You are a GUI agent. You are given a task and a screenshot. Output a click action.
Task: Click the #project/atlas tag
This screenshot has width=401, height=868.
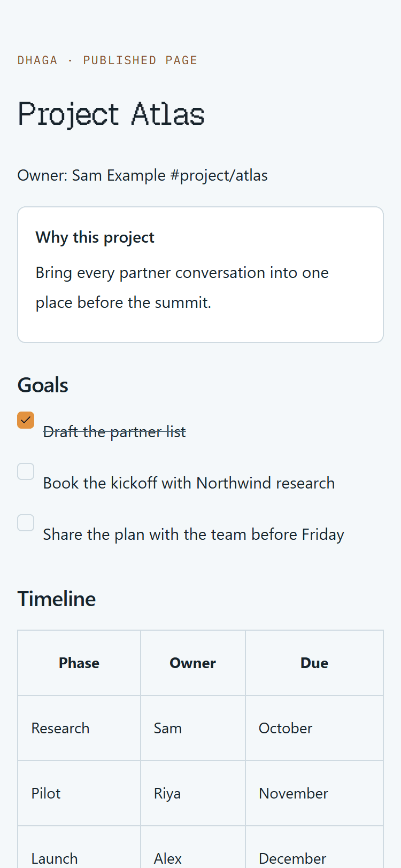pyautogui.click(x=219, y=175)
